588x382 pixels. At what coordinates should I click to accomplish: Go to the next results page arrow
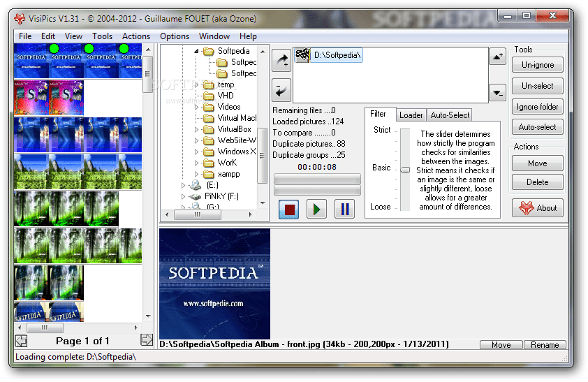point(147,340)
